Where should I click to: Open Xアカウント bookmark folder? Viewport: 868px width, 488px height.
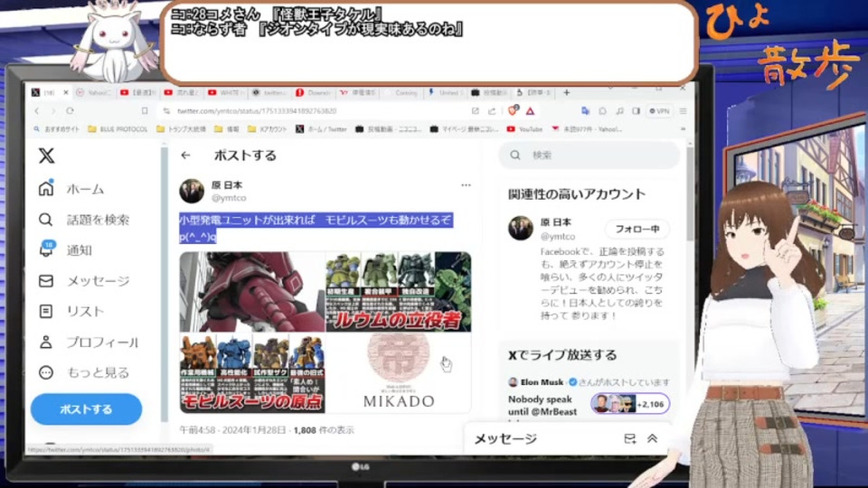pos(268,129)
